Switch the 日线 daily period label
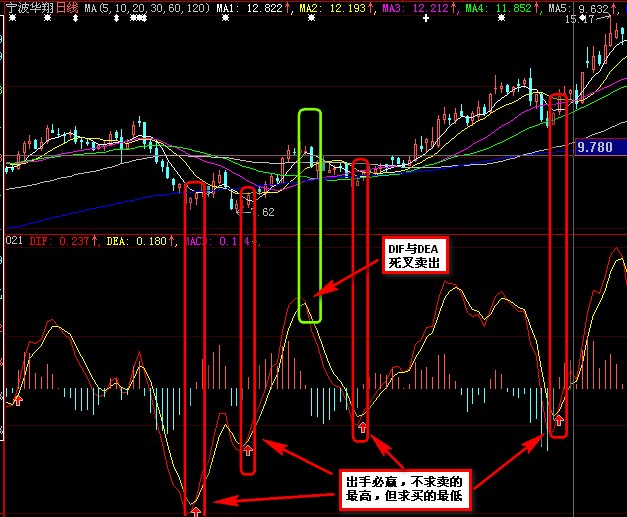Screen dimensions: 627x517 [x=67, y=8]
